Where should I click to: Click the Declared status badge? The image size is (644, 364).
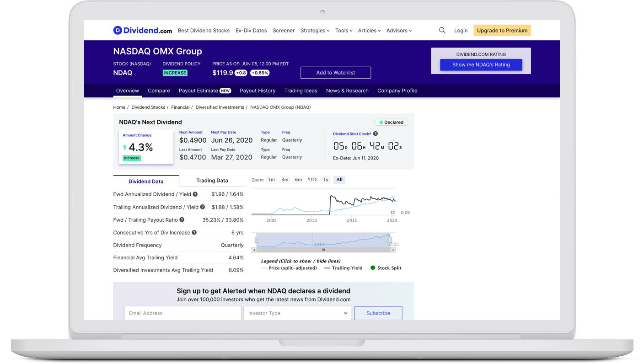(391, 123)
